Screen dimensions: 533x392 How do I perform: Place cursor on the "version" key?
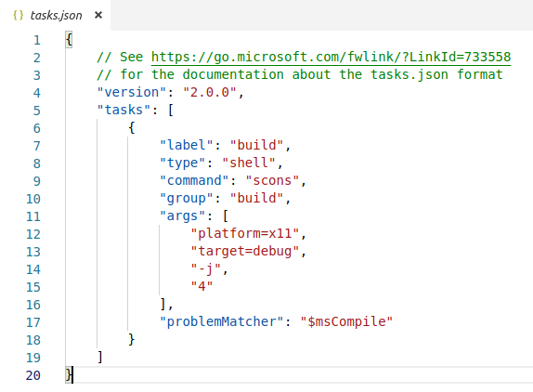128,93
